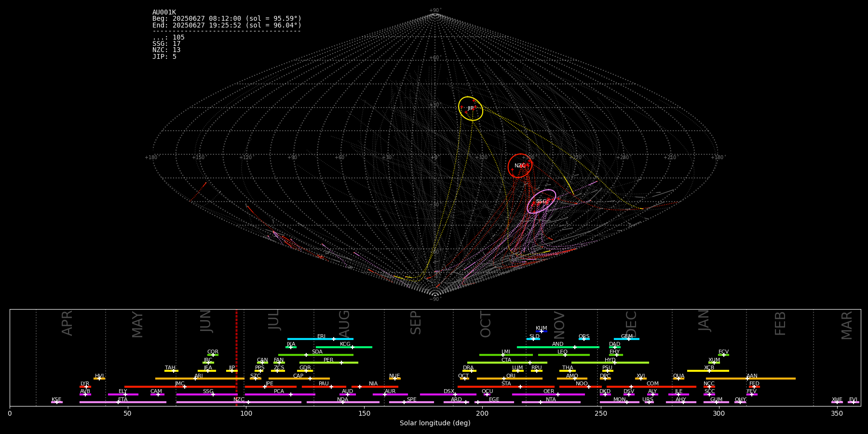Click the light-green HYD shower activity bar
The width and height of the screenshot is (868, 434).
[610, 363]
